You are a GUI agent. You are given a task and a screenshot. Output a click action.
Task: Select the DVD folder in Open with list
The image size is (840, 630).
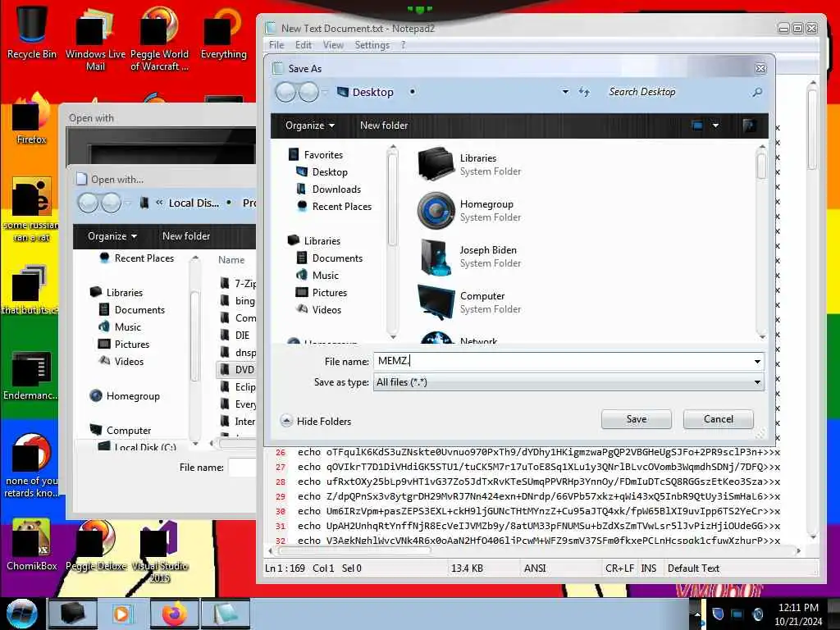click(x=237, y=370)
